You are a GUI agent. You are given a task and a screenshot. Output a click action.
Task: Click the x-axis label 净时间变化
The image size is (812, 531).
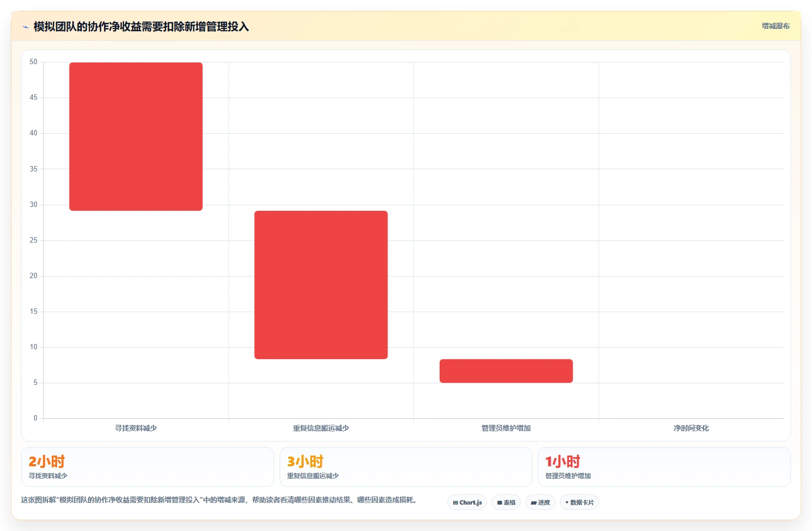[691, 428]
